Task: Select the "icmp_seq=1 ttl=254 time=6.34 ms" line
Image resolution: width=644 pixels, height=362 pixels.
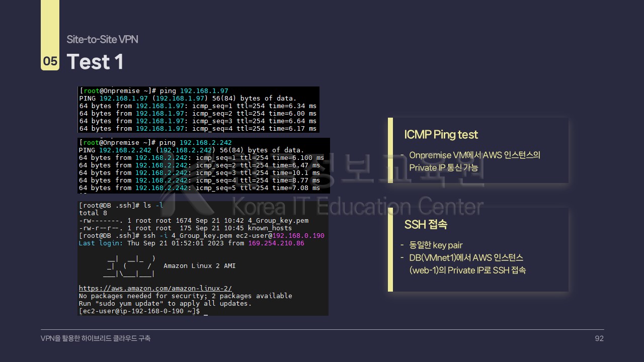Action: (198, 106)
